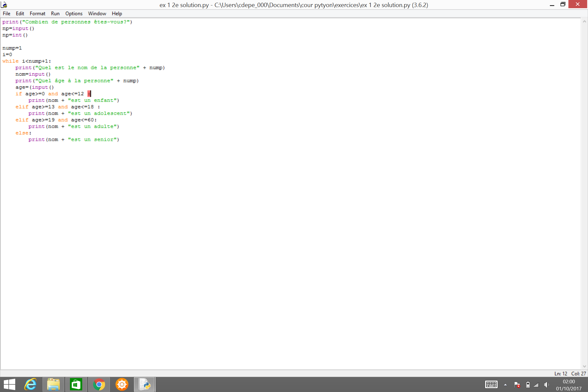Launch Internet Explorer from the taskbar

30,384
